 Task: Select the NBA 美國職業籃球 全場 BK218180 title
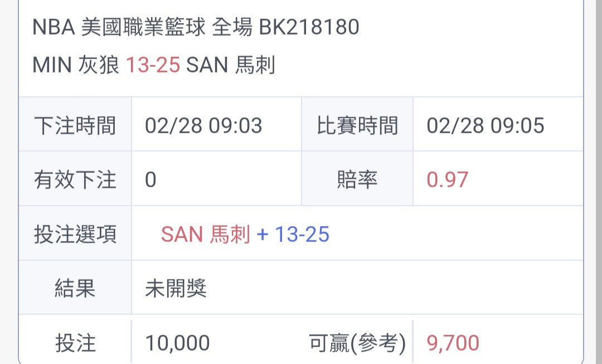[x=196, y=27]
